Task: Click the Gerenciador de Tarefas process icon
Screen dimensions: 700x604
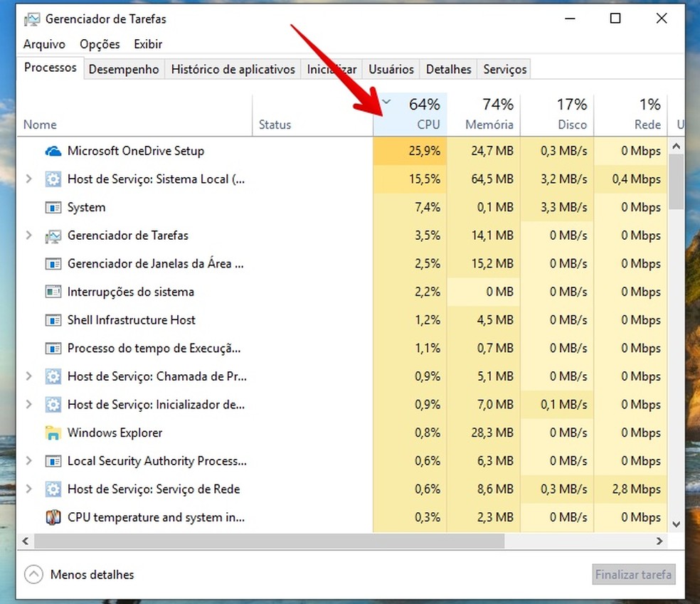Action: [x=53, y=235]
